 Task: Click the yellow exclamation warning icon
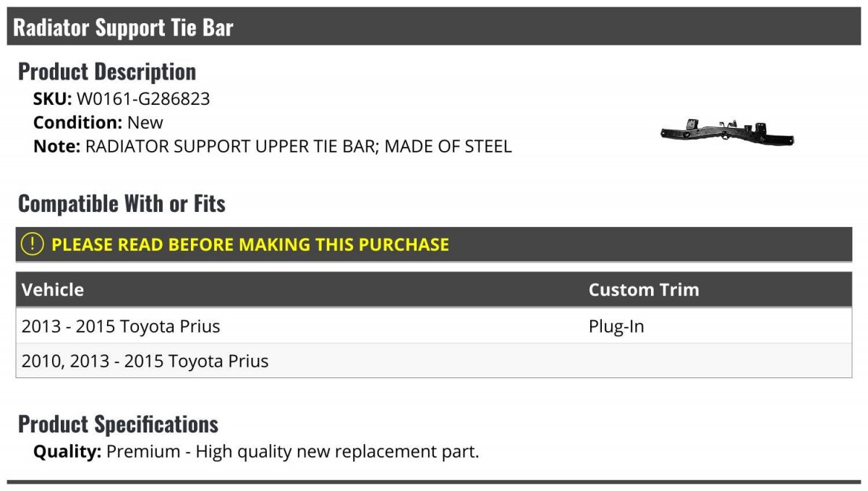click(x=33, y=244)
